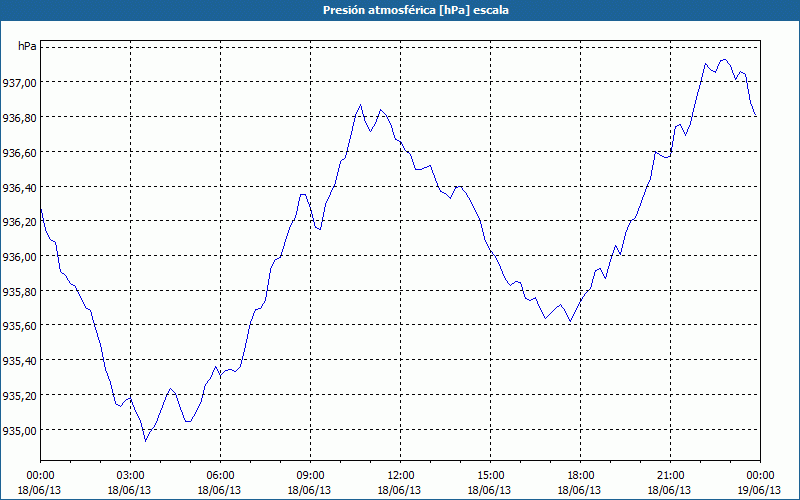Screen dimensions: 800x500
Task: Select the 936,40 pressure axis value
Action: 19,187
